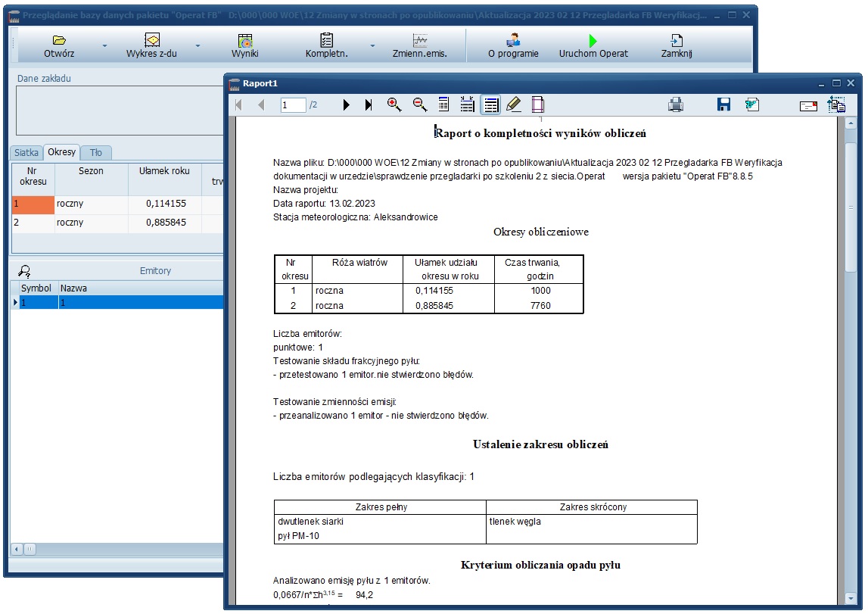Click the Wyniki toolbar button
The height and width of the screenshot is (614, 868).
244,46
